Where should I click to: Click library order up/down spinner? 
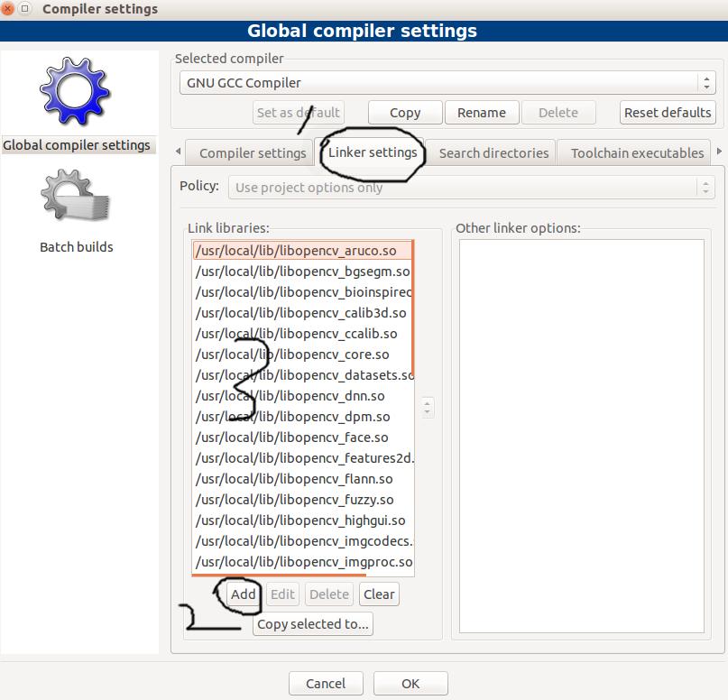(427, 408)
